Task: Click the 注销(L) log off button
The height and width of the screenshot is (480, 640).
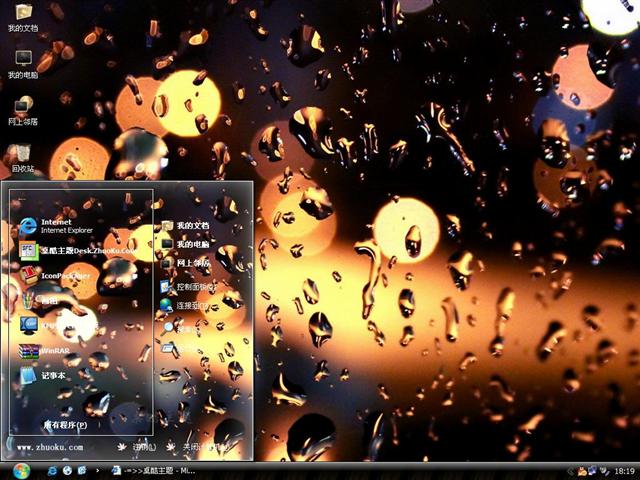Action: click(137, 447)
